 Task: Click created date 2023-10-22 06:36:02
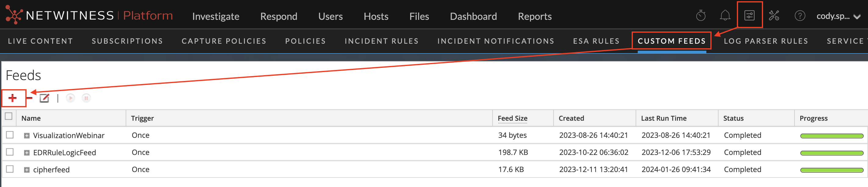[x=594, y=152]
